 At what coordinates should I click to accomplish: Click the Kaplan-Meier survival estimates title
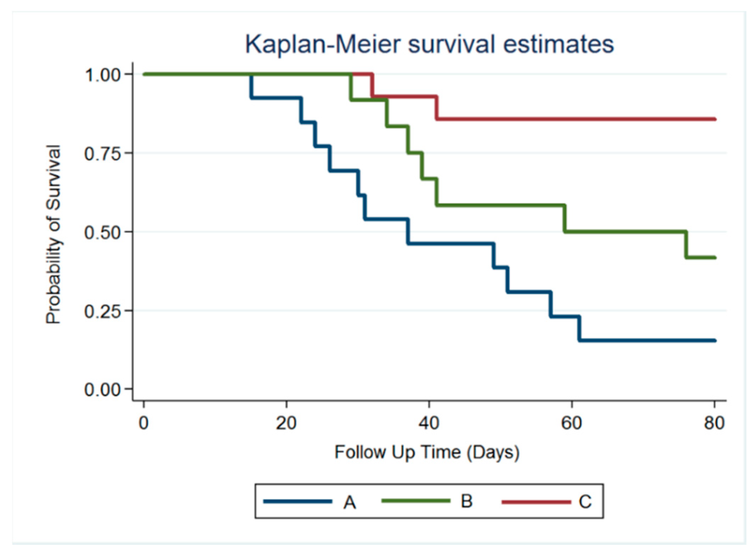coord(429,44)
